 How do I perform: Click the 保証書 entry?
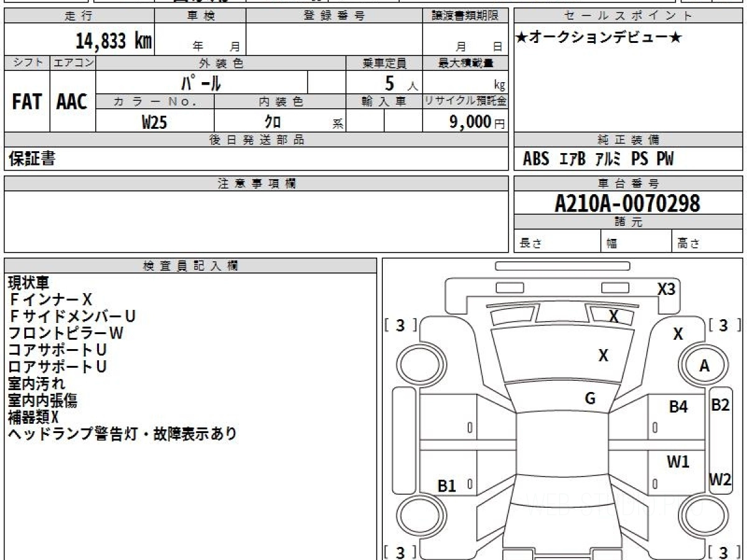click(32, 159)
